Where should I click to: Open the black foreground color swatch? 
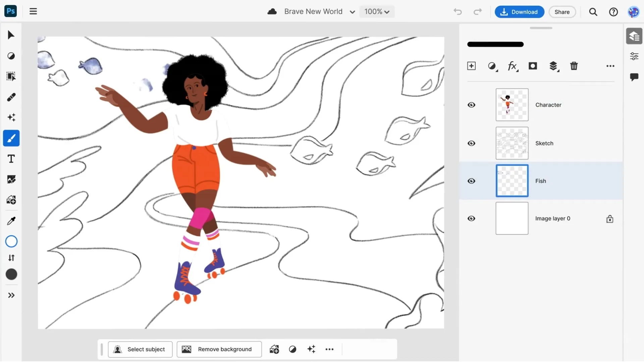click(11, 274)
